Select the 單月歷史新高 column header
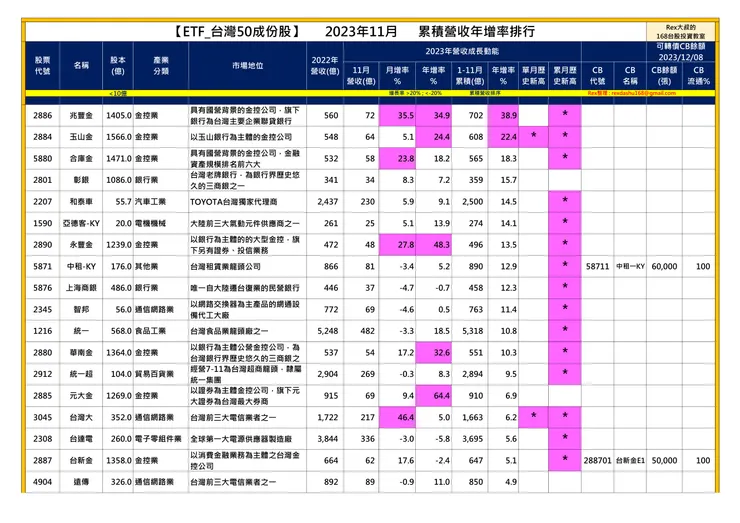Viewport: 740px width, 523px height. click(x=533, y=76)
